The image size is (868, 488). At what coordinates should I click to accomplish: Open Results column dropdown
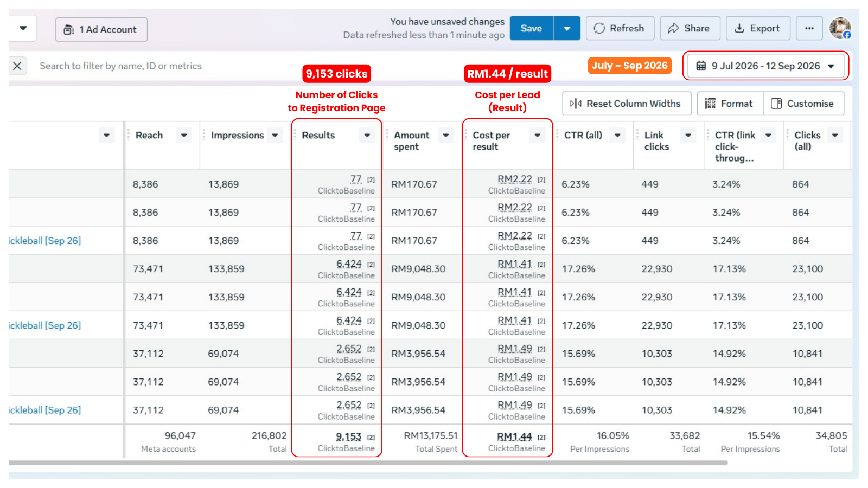(x=367, y=135)
